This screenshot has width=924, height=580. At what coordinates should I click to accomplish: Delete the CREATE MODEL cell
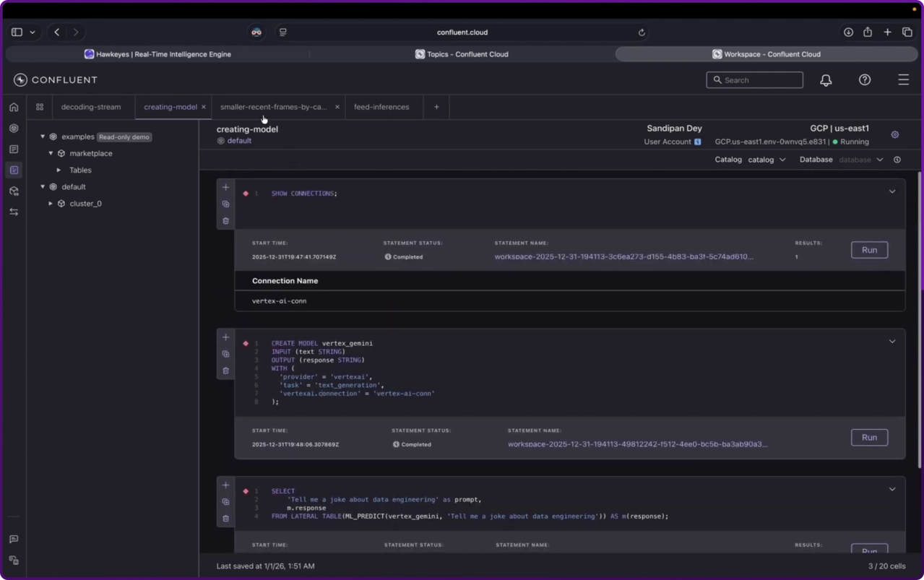coord(225,371)
